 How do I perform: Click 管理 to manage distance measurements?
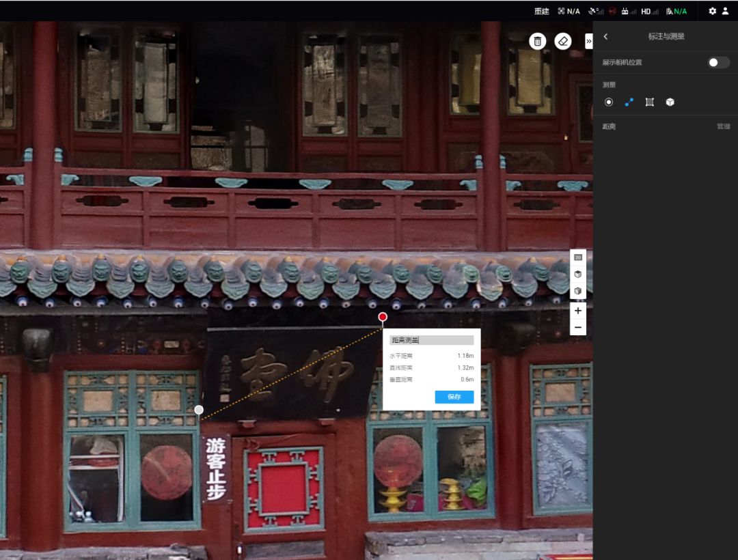[723, 126]
